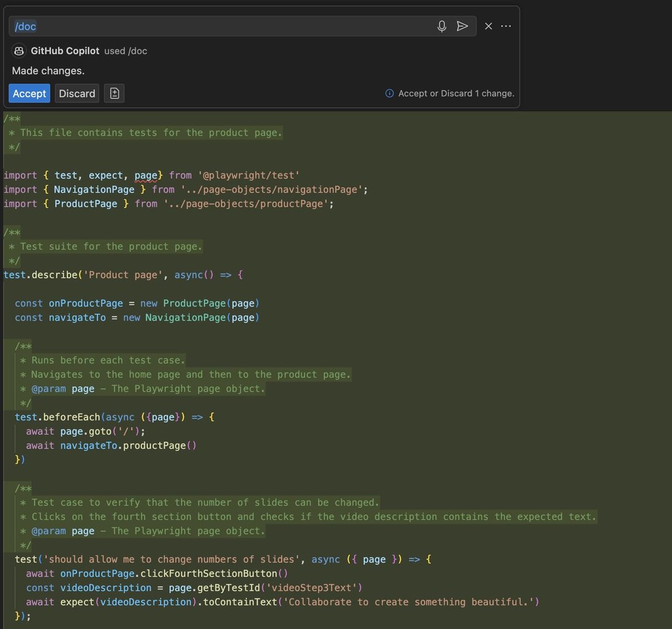Toggle the changes preview with the file icon
Screen dimensions: 672x629
click(x=114, y=93)
